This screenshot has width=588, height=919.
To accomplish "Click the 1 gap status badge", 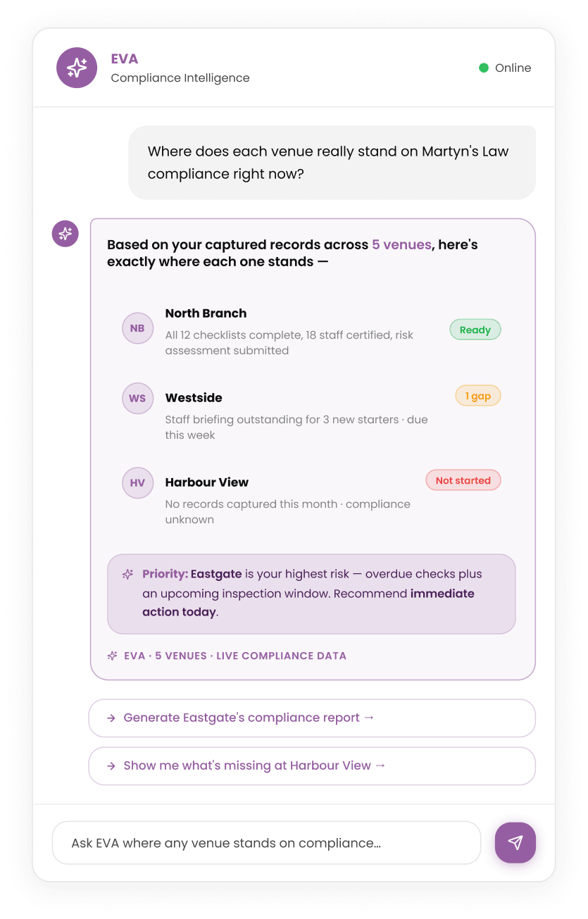I will pos(478,396).
